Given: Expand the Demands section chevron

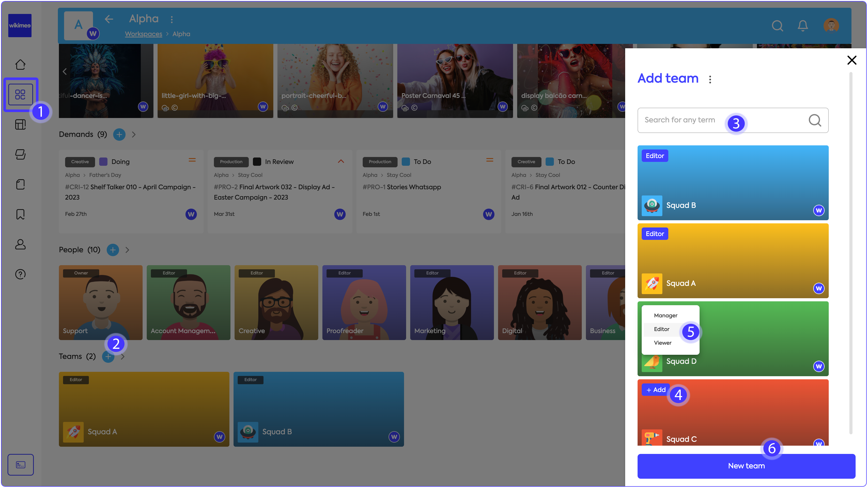Looking at the screenshot, I should (134, 135).
